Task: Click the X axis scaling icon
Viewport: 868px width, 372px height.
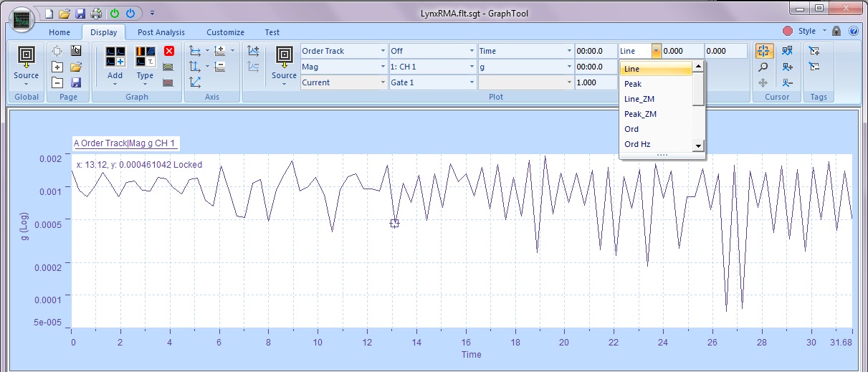Action: 195,51
